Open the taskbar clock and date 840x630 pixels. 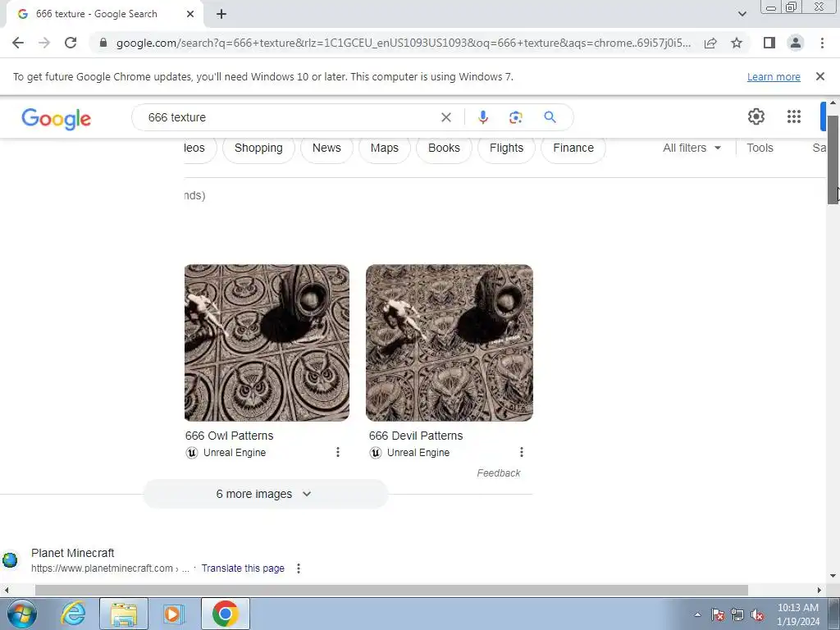797,614
